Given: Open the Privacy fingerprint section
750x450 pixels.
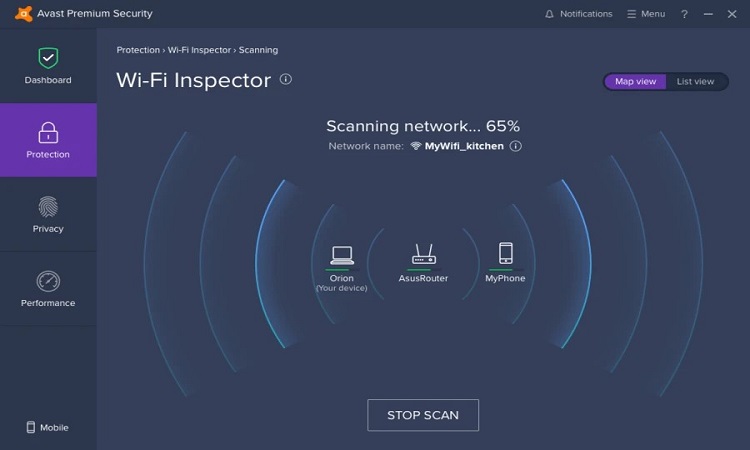Looking at the screenshot, I should (48, 207).
